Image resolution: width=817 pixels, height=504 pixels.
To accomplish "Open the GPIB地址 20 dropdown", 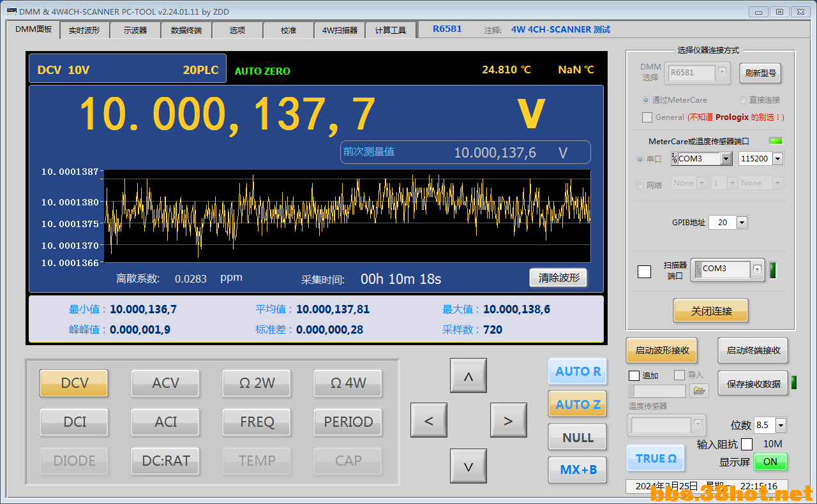I will tap(742, 223).
